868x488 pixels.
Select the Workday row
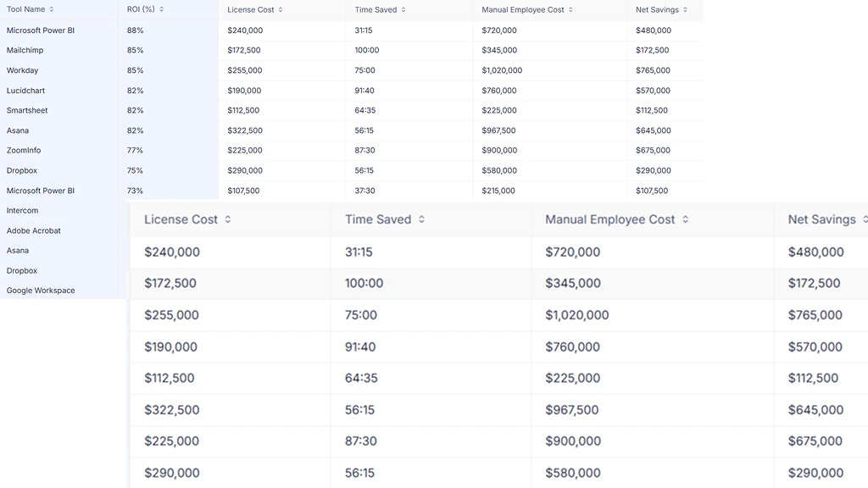[x=24, y=70]
